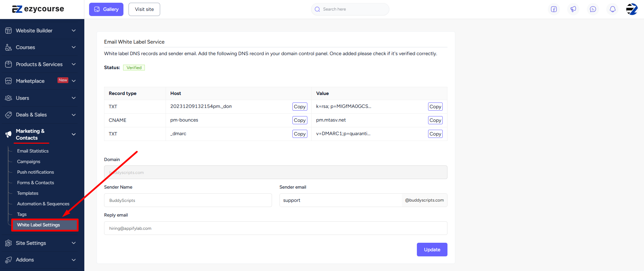Click the megaphone announcements icon
The width and height of the screenshot is (644, 271).
[x=573, y=9]
